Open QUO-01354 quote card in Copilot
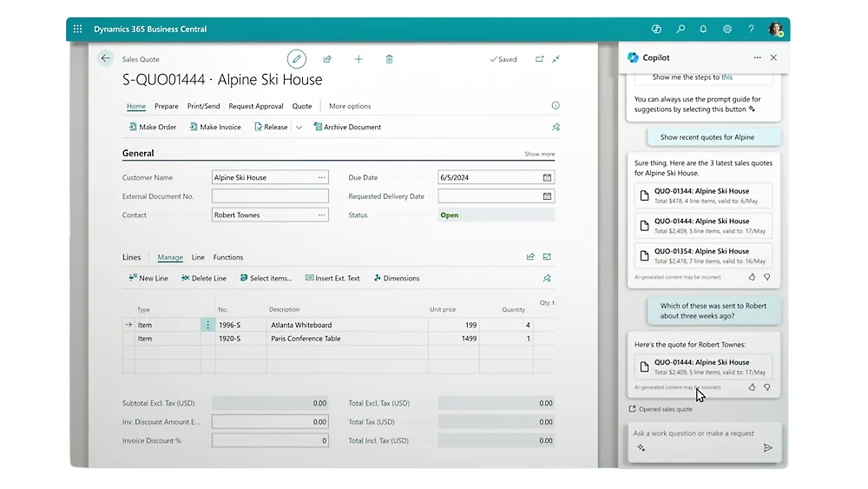Screen dimensions: 868x489 (703, 255)
